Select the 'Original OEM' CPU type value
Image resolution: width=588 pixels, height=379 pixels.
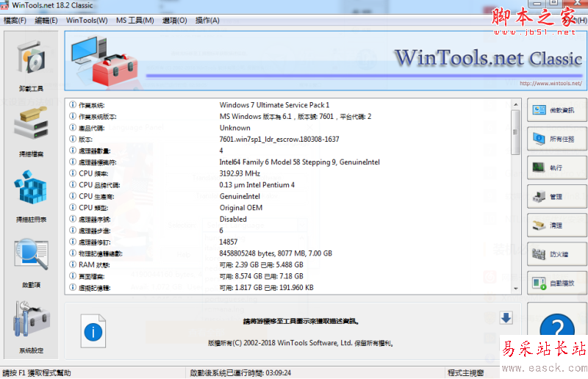point(241,208)
